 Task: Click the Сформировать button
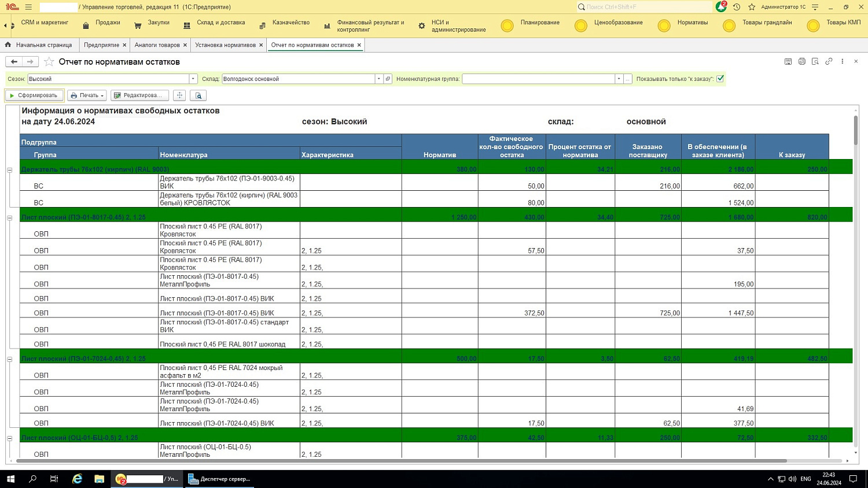pos(34,95)
